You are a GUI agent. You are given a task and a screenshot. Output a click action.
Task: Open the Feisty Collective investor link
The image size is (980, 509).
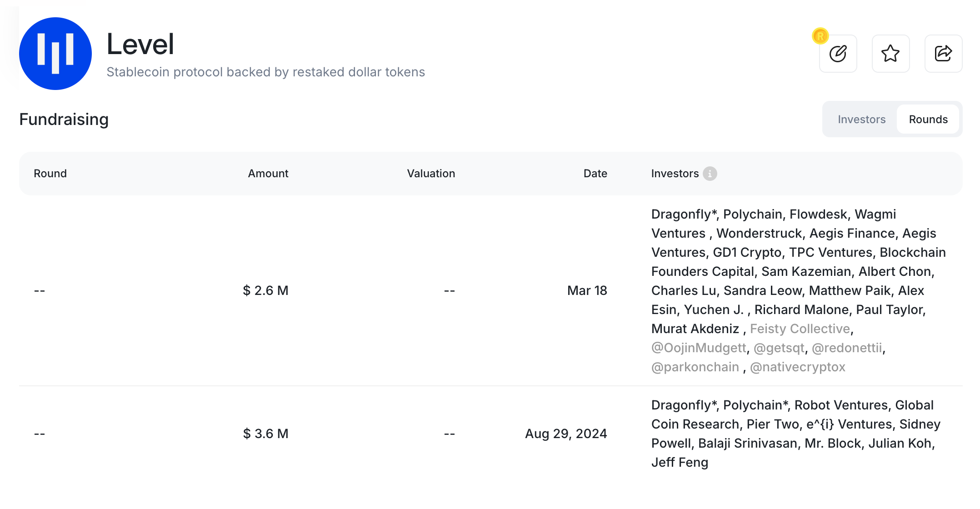[x=800, y=329]
